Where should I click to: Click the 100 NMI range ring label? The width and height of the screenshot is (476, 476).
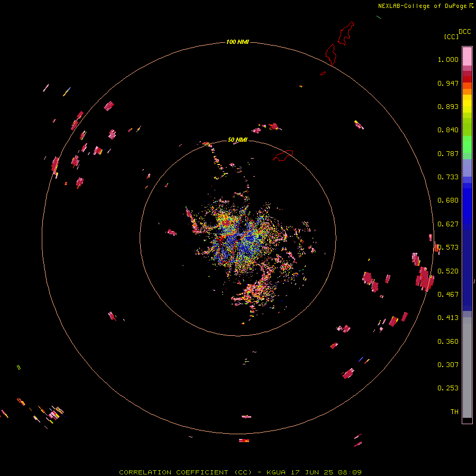tap(237, 42)
